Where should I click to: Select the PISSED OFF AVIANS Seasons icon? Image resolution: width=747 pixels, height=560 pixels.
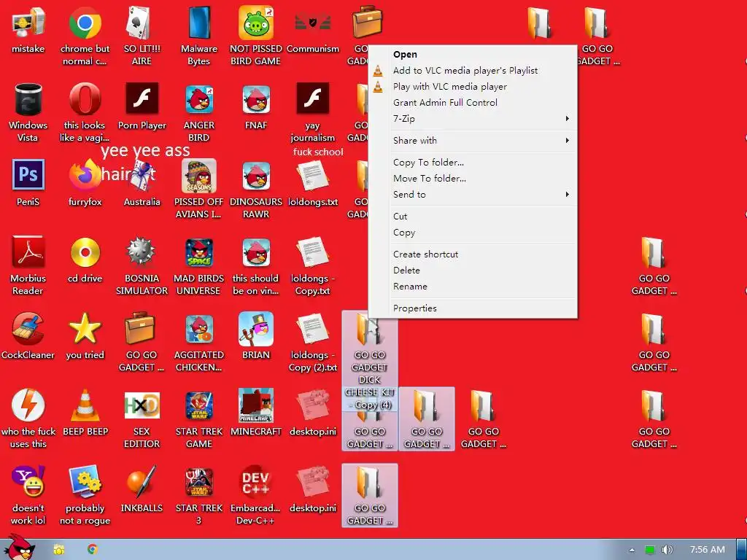coord(198,189)
